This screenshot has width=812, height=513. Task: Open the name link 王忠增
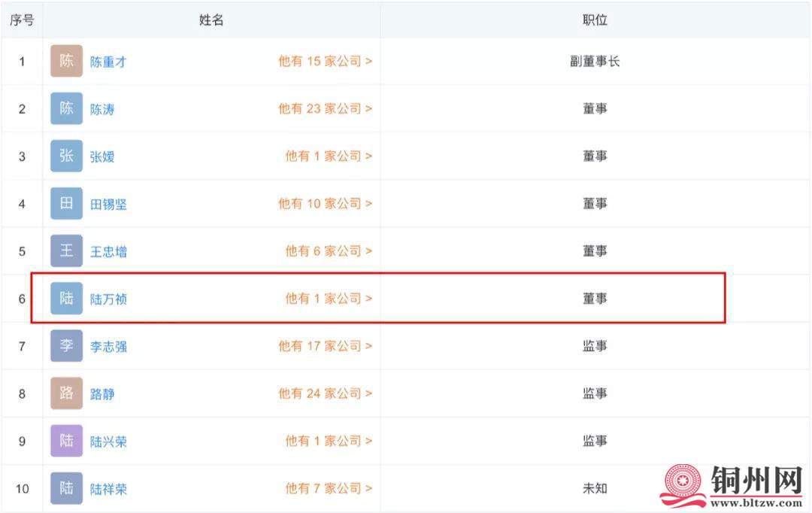108,251
